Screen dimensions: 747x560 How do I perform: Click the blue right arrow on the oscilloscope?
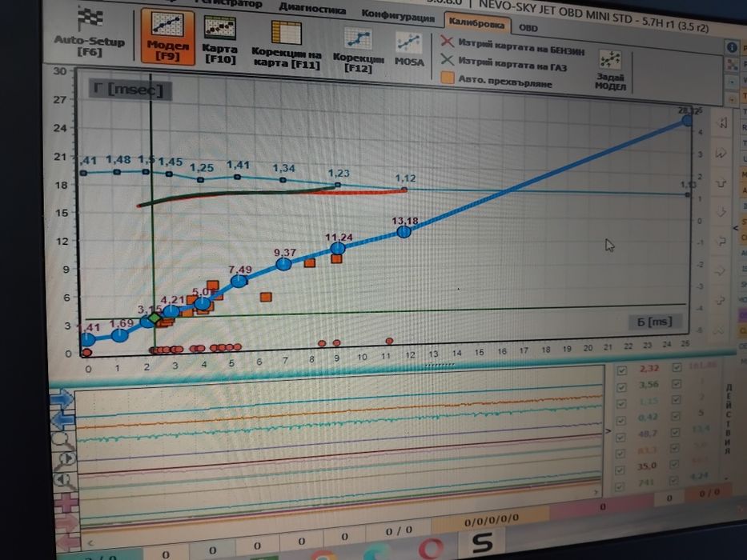click(x=62, y=399)
